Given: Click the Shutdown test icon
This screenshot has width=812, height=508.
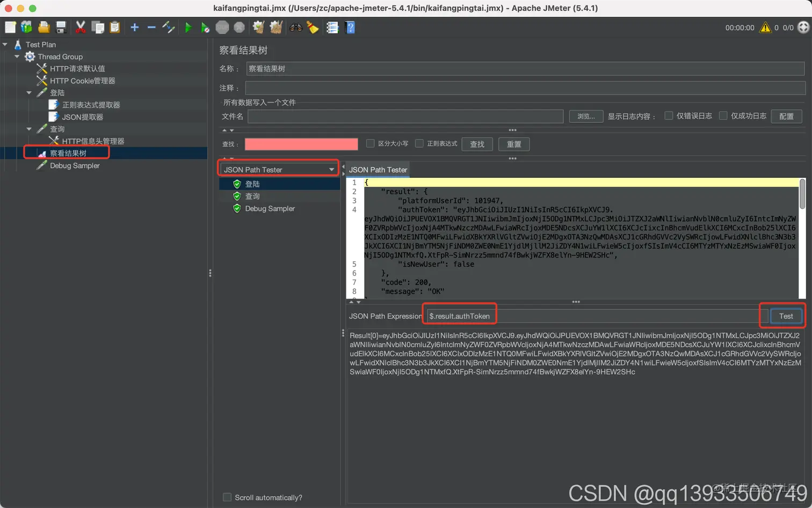Looking at the screenshot, I should tap(239, 27).
